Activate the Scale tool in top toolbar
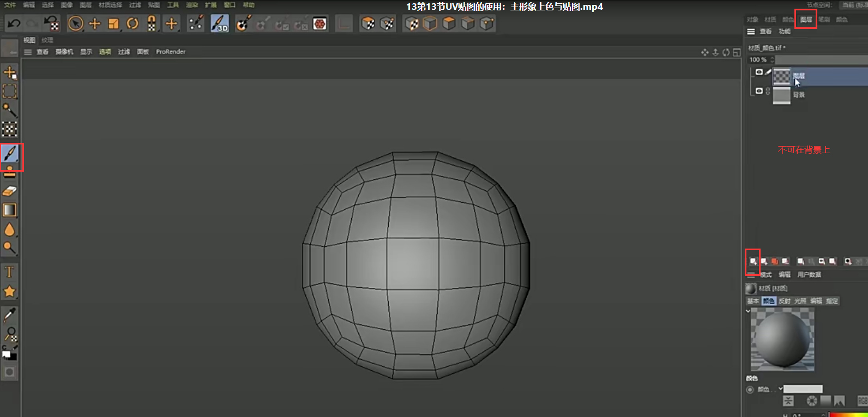The width and height of the screenshot is (868, 417). tap(113, 23)
